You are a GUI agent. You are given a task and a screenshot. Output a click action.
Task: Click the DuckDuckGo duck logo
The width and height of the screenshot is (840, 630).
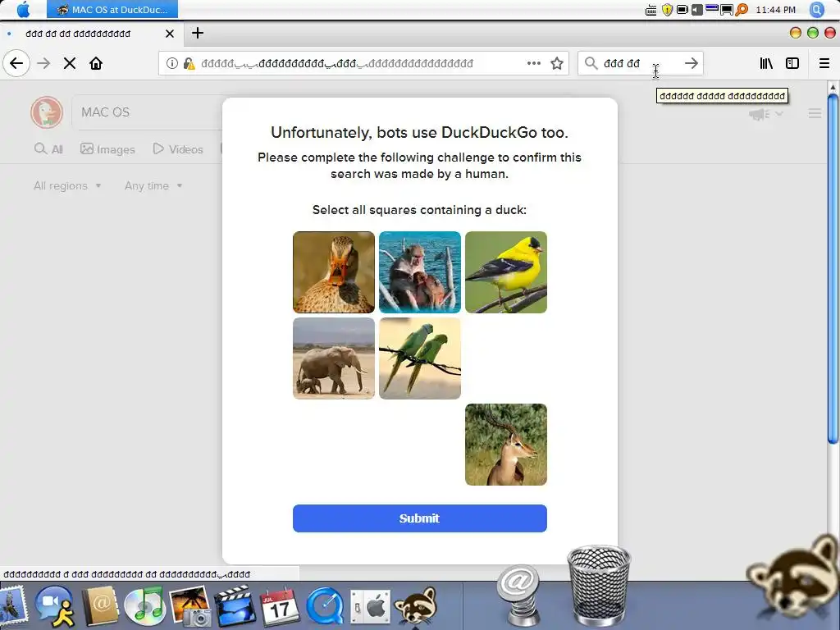tap(47, 112)
